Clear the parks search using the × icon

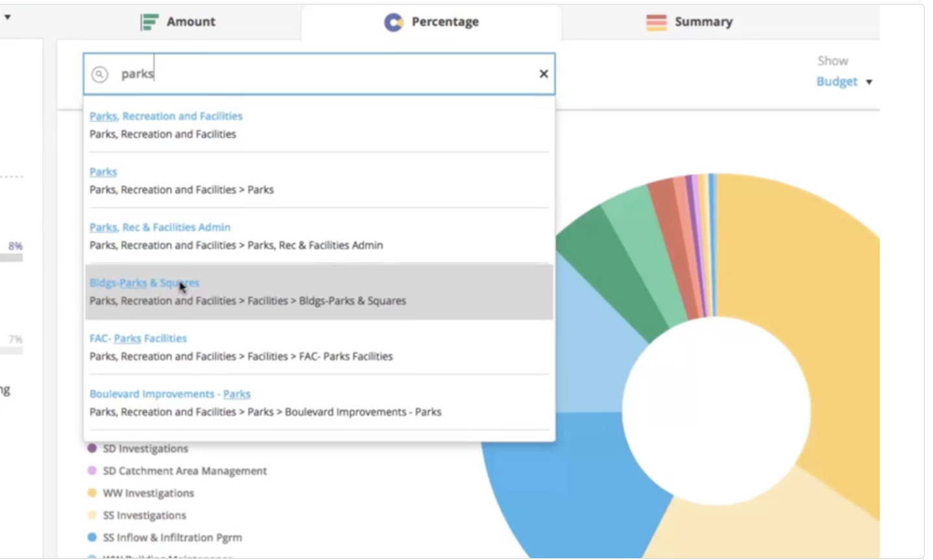(544, 74)
